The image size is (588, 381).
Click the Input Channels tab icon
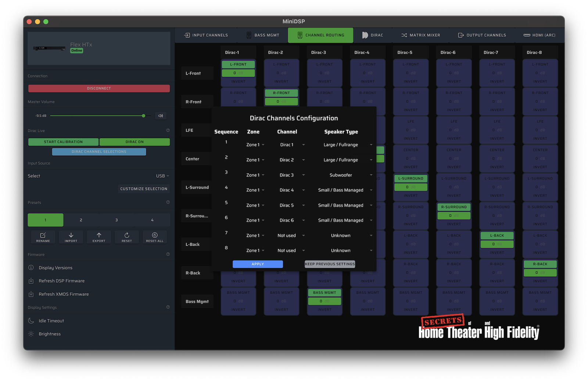coord(187,35)
